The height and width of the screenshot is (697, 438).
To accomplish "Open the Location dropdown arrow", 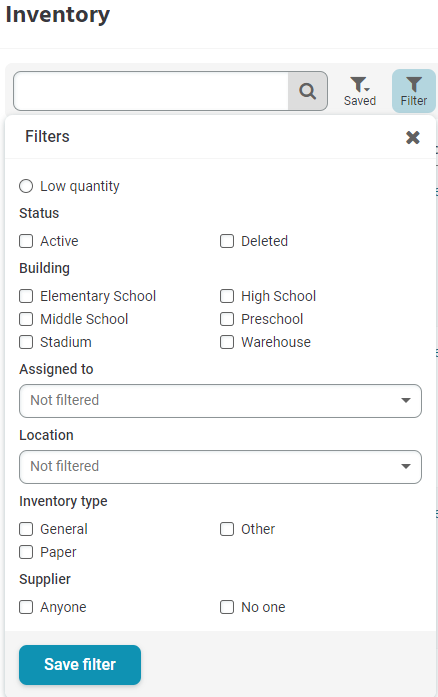I will (x=406, y=466).
